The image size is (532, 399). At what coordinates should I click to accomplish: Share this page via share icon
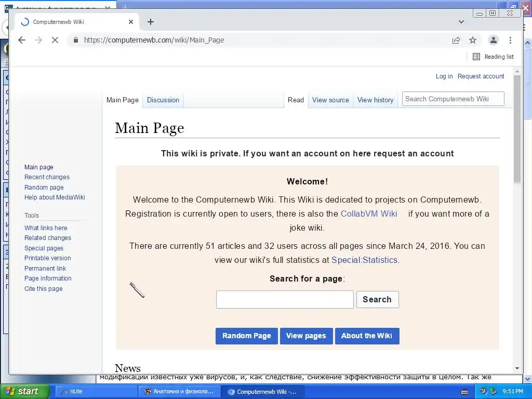(x=456, y=40)
